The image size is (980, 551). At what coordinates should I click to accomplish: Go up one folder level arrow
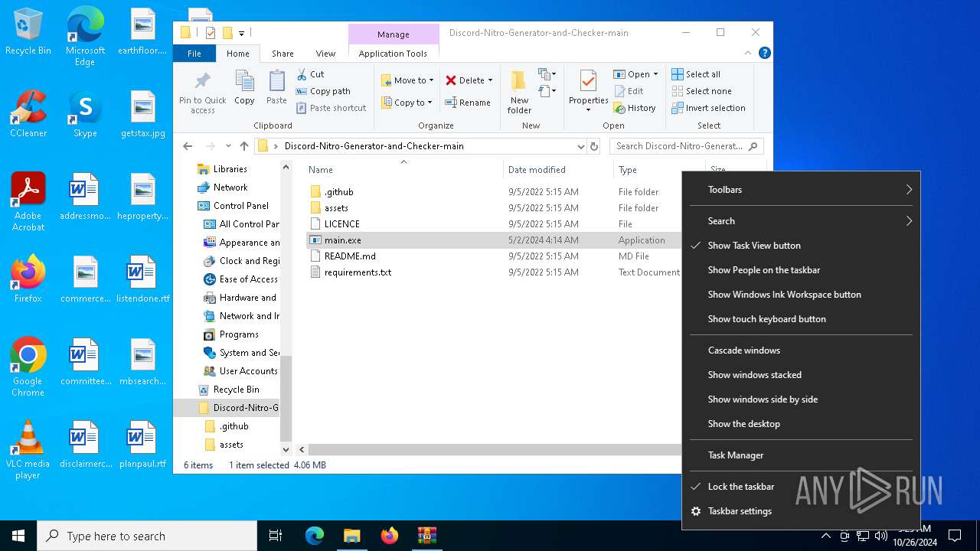click(x=244, y=146)
